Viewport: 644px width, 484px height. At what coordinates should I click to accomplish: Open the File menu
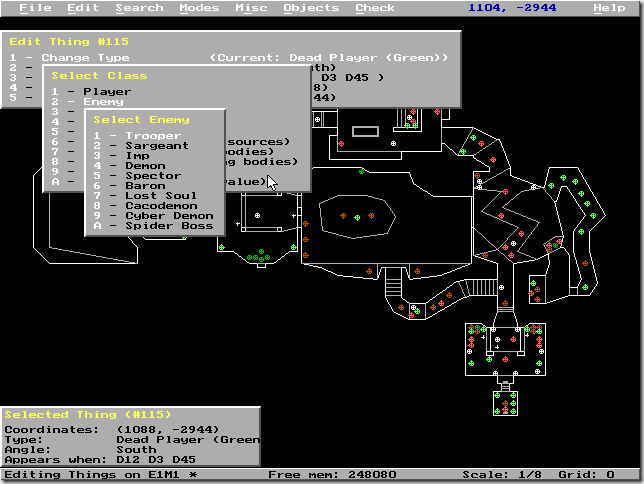(x=35, y=8)
